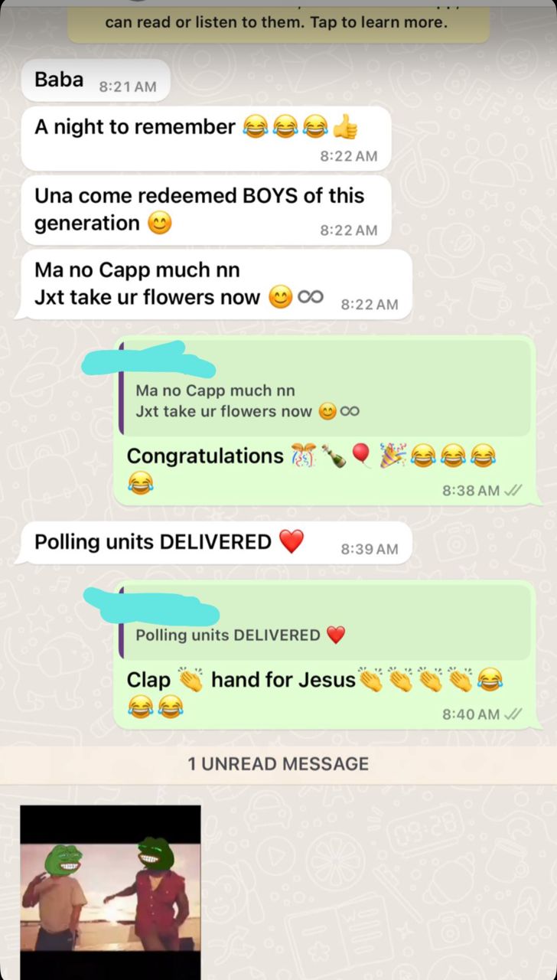557x980 pixels.
Task: Check read ticks on 8:40 AM message
Action: 513,714
